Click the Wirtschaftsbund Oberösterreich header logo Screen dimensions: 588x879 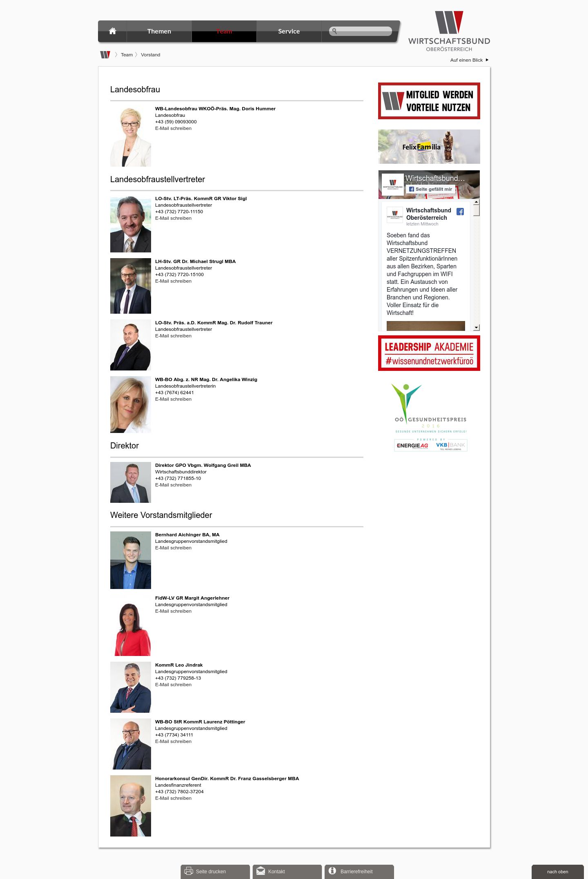[x=449, y=31]
